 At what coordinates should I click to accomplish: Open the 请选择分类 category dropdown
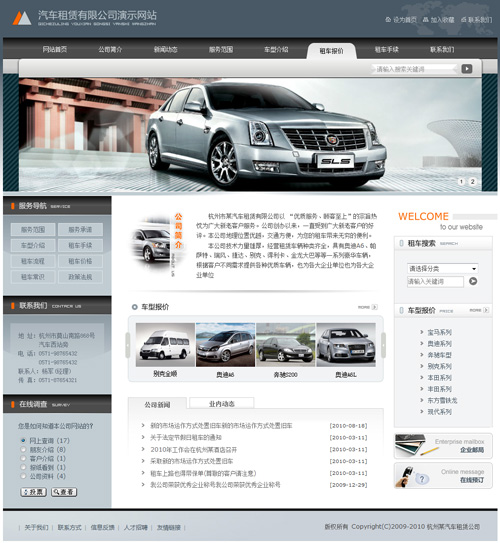pyautogui.click(x=443, y=268)
